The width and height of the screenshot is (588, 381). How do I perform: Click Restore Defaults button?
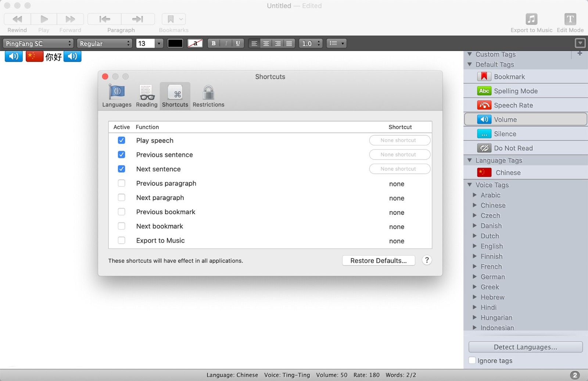click(379, 260)
